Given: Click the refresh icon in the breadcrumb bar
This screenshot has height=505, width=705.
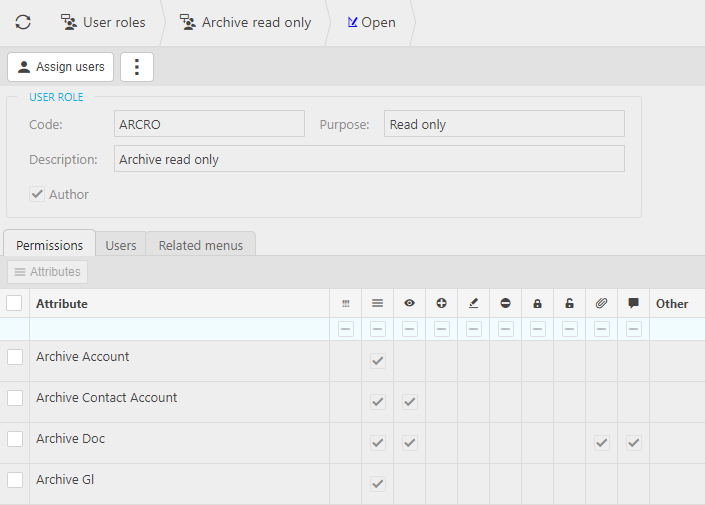Looking at the screenshot, I should pos(22,22).
